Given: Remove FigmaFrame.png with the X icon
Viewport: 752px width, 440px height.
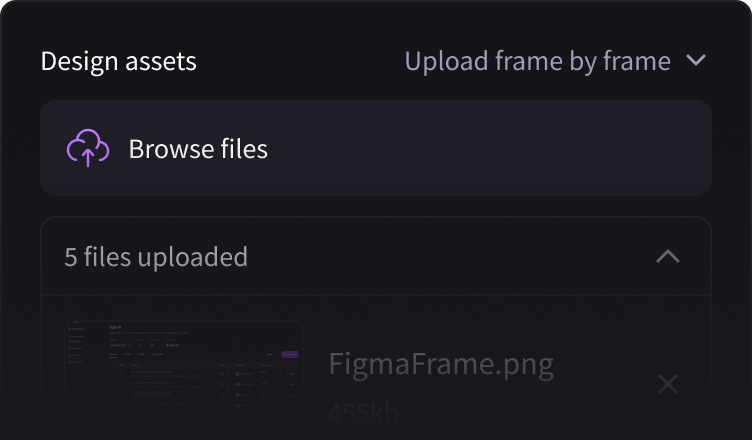Looking at the screenshot, I should click(668, 384).
